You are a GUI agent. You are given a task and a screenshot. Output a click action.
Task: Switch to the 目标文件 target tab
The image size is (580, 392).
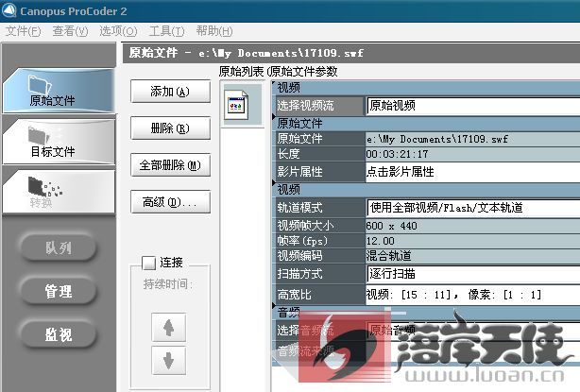point(59,142)
